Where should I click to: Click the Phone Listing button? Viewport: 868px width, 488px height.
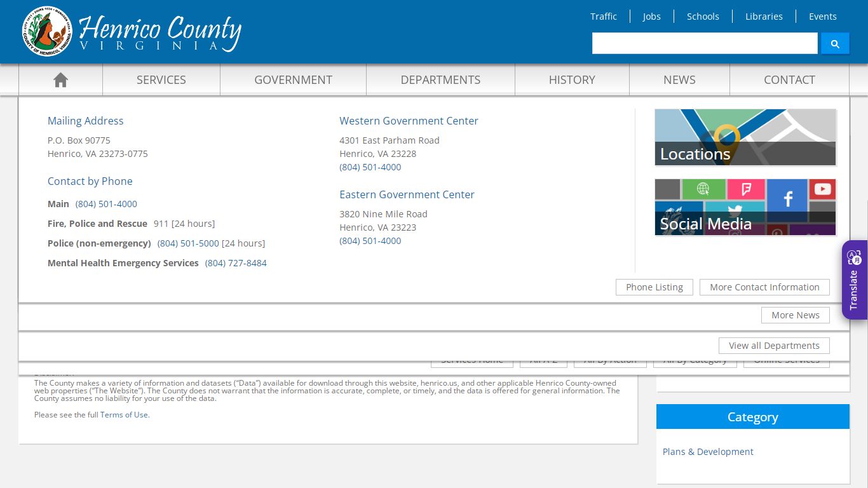[654, 287]
